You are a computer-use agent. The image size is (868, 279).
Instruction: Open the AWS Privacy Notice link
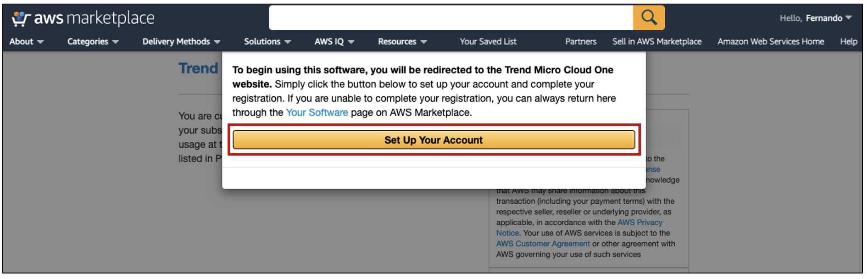(579, 228)
